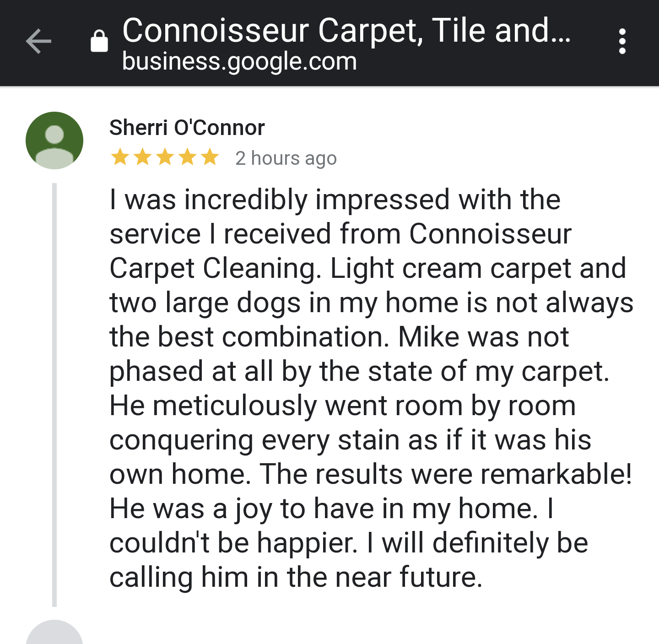Click the second gold rating star
This screenshot has height=644, width=659.
coord(142,157)
